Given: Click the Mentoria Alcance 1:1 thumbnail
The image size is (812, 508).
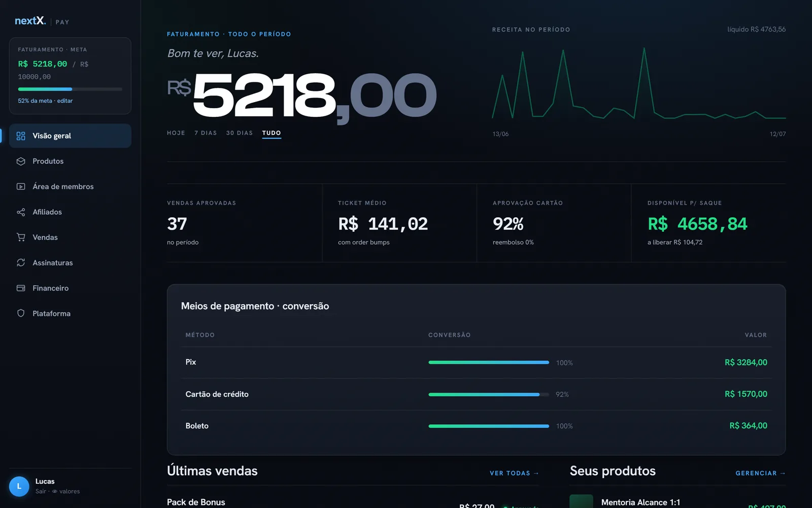Looking at the screenshot, I should 581,501.
